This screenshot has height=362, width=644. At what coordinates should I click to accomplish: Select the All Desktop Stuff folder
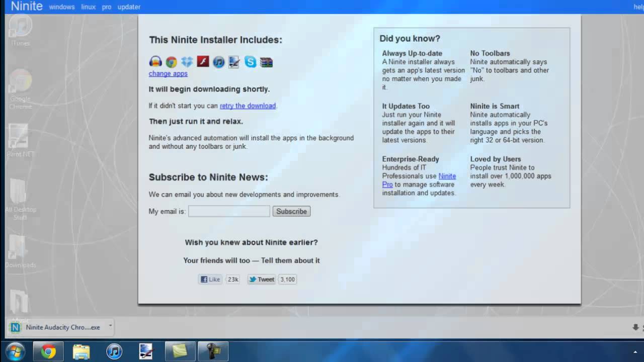(21, 200)
